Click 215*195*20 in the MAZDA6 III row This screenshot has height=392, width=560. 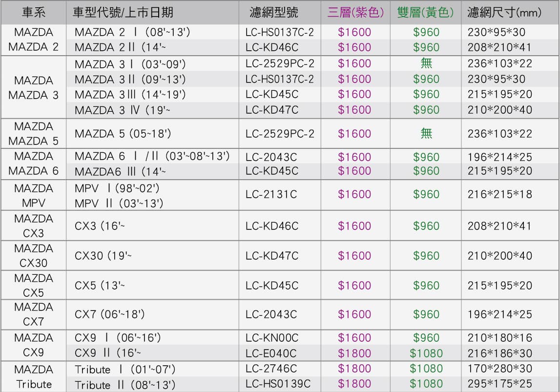(x=500, y=171)
